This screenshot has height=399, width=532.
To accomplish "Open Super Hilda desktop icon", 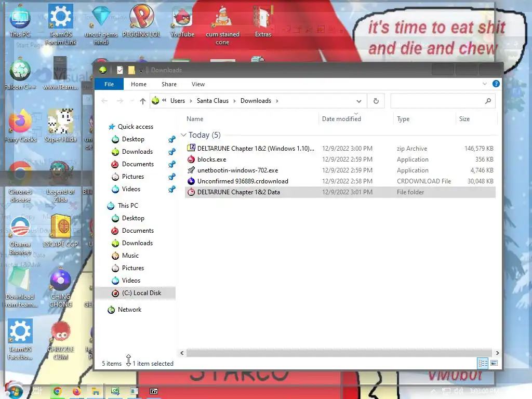I will click(60, 126).
